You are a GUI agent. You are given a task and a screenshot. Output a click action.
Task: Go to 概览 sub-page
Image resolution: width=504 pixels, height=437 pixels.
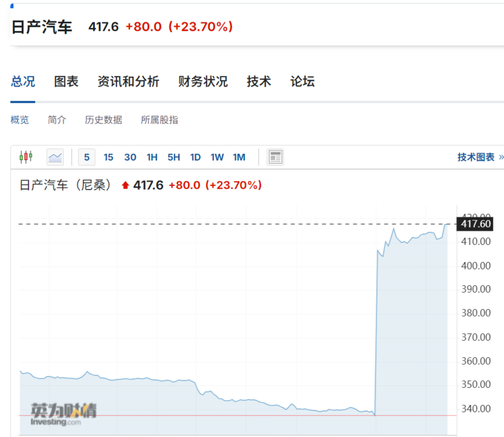(20, 120)
